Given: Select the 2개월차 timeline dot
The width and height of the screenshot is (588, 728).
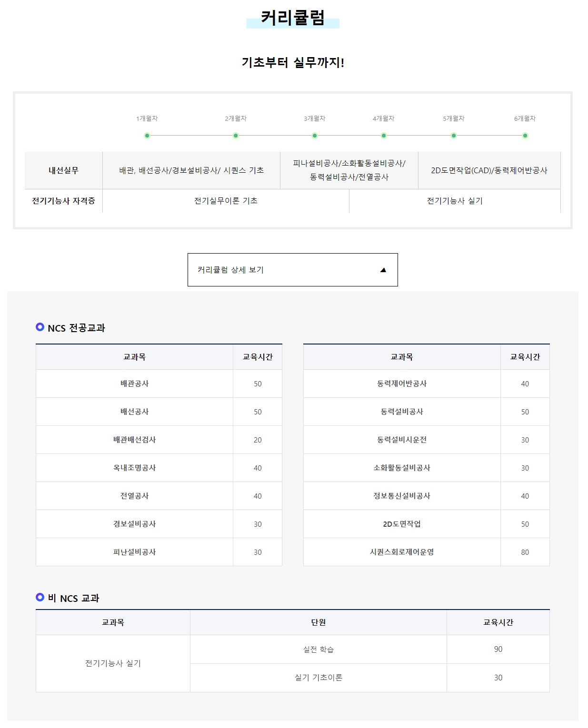Looking at the screenshot, I should click(x=236, y=136).
